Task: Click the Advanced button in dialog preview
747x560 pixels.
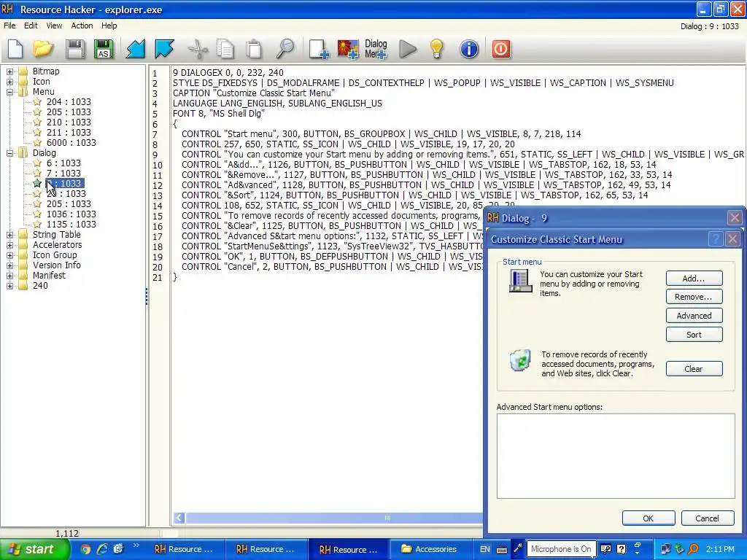Action: [x=694, y=316]
